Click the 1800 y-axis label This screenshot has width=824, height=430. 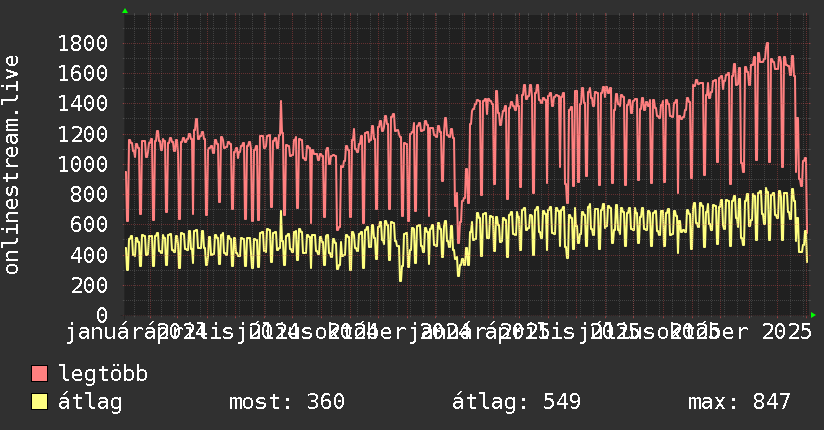point(83,43)
